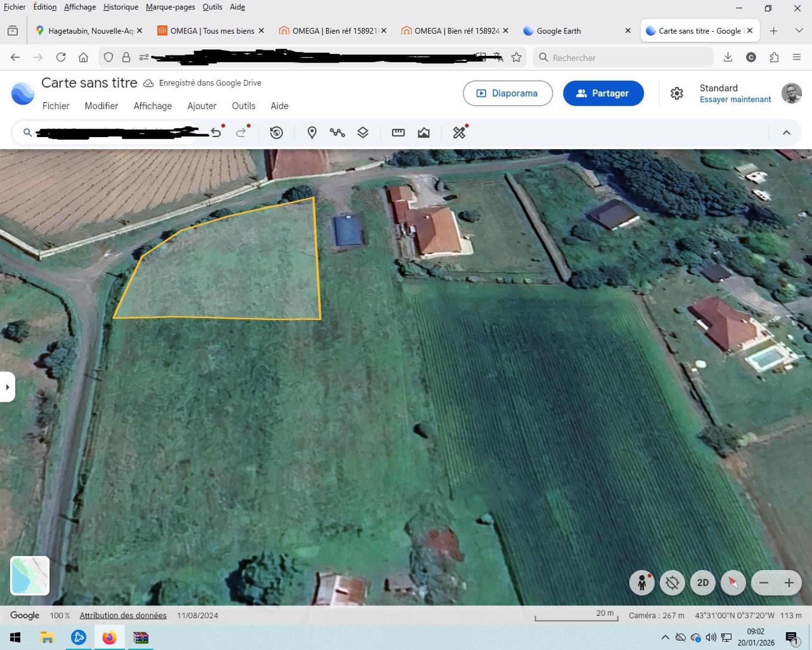Click the blue Partager button
The height and width of the screenshot is (650, 812).
pos(603,93)
